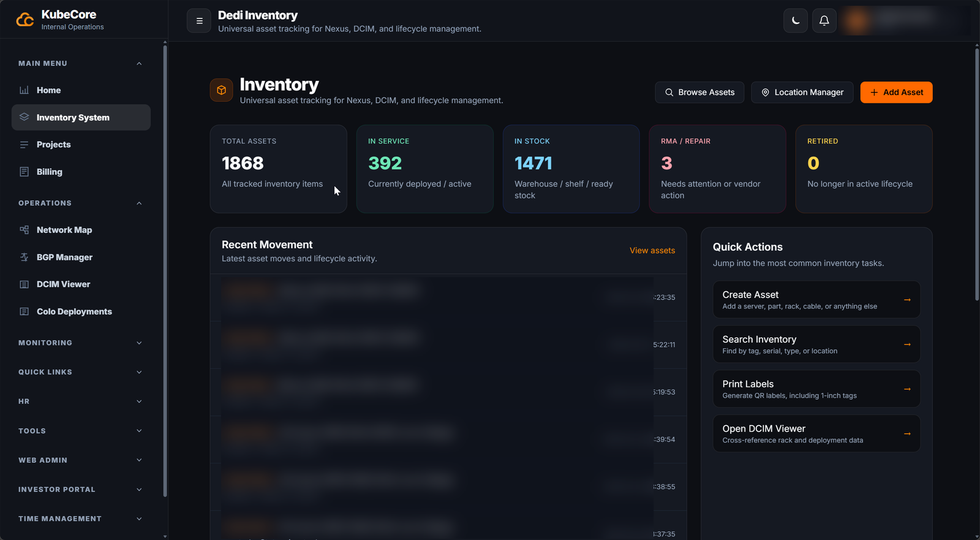Image resolution: width=980 pixels, height=540 pixels.
Task: Open Home in the sidebar
Action: (81, 90)
